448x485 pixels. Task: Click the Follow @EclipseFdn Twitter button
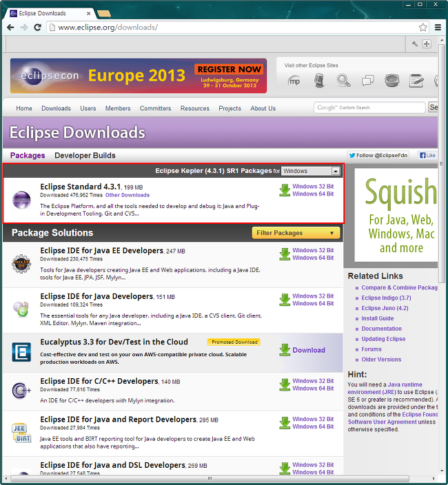pos(378,155)
